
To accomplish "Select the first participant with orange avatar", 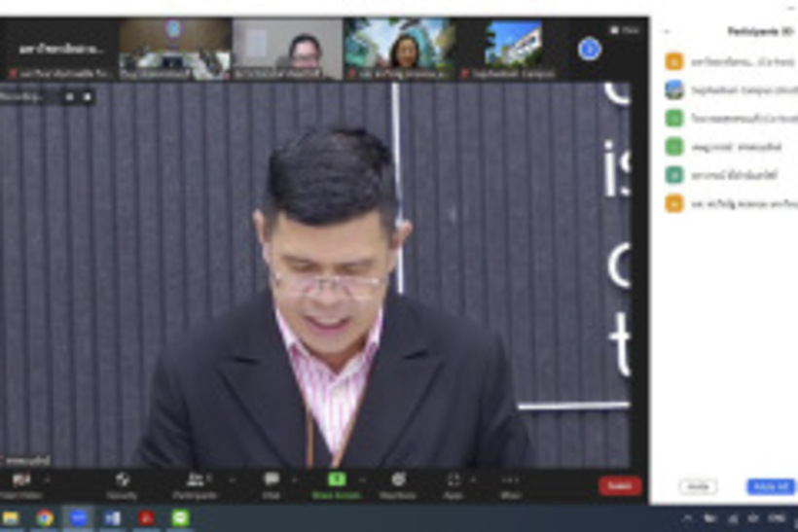I will tap(673, 61).
